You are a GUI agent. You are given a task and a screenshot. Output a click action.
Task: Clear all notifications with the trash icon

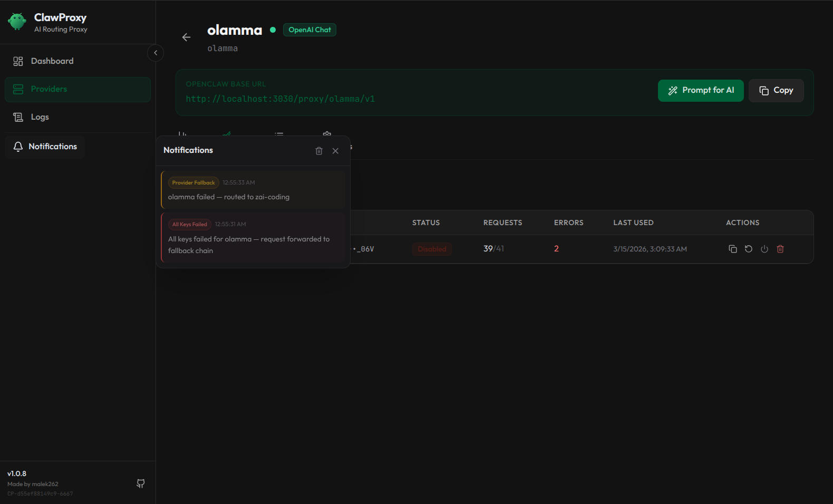click(319, 151)
